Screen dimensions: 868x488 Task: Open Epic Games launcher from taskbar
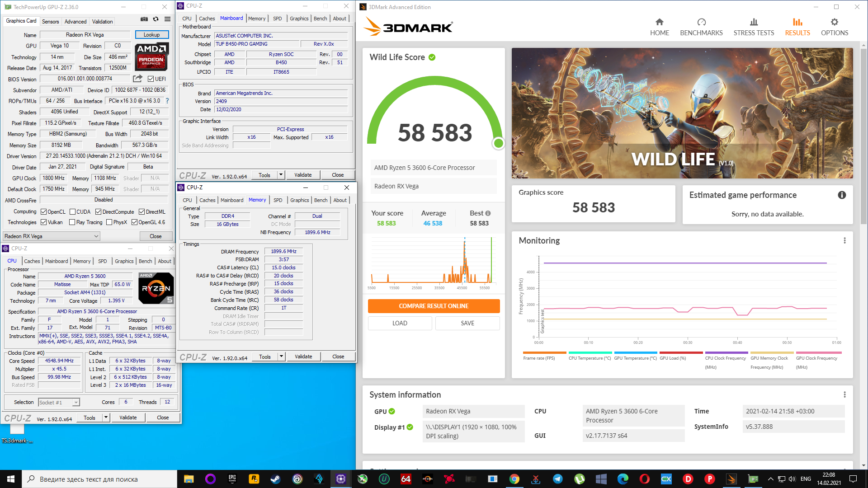tap(232, 479)
